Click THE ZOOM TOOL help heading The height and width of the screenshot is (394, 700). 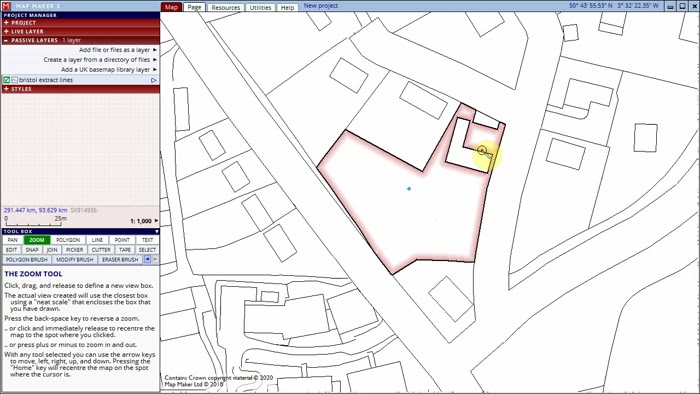point(33,274)
